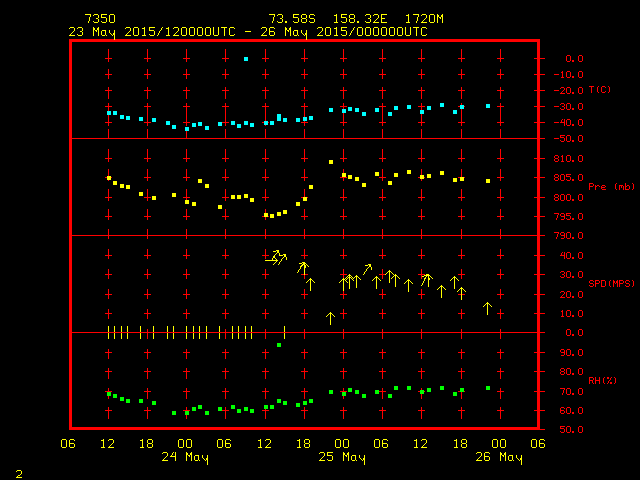Click the lone cyan temperature point near 0.0

pyautogui.click(x=246, y=59)
